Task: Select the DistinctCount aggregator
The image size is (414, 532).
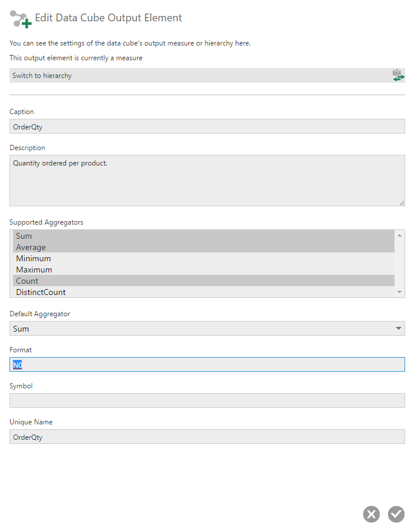Action: click(x=203, y=292)
